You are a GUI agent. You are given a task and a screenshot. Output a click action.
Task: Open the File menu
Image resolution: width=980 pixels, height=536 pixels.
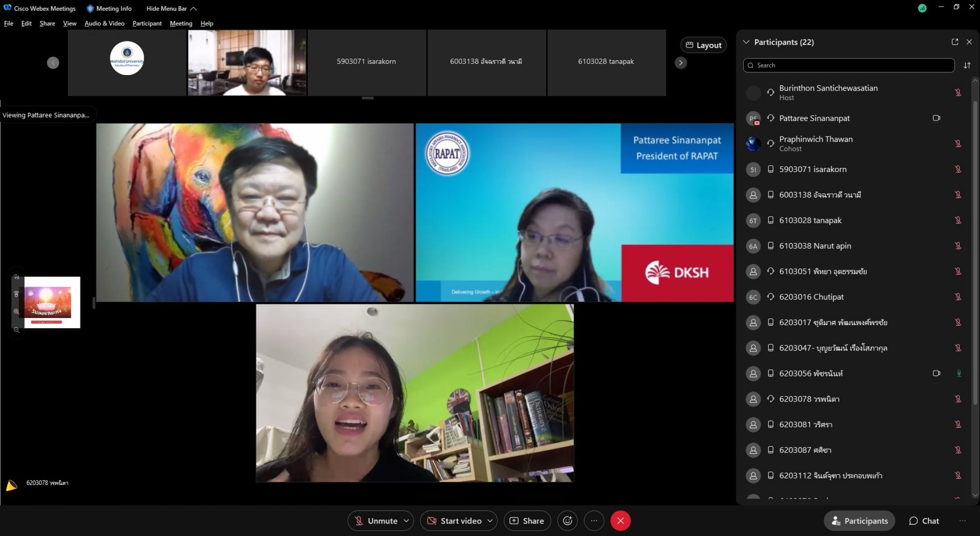coord(8,23)
